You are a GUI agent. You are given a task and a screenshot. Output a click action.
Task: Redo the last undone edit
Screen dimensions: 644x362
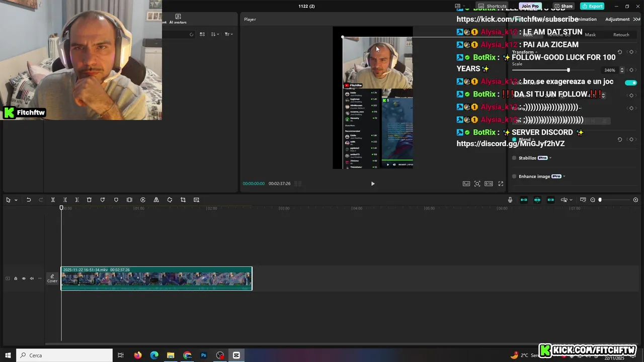coord(41,200)
